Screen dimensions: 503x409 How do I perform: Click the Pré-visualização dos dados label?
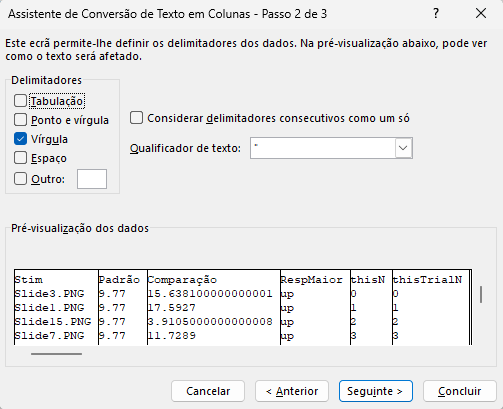tap(80, 228)
